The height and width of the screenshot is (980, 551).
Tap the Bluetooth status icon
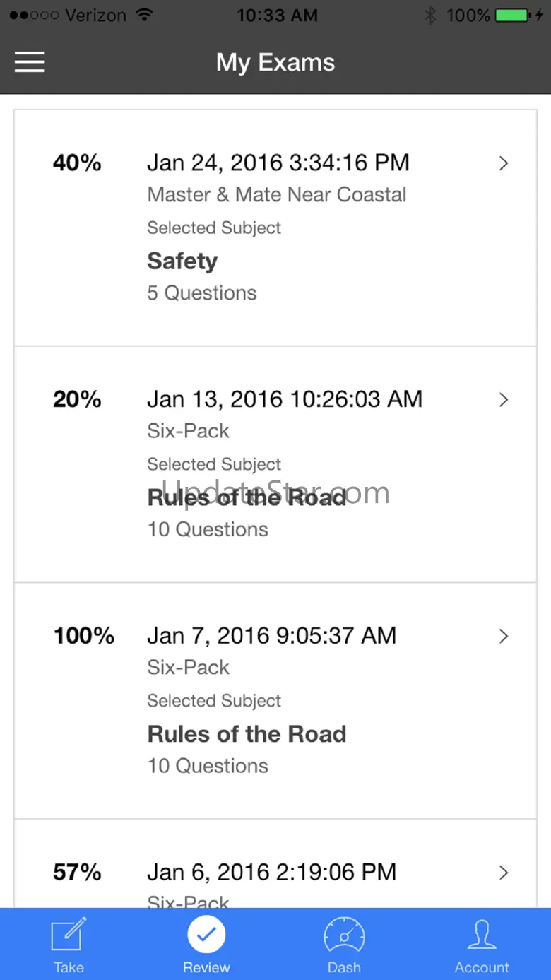[x=430, y=16]
